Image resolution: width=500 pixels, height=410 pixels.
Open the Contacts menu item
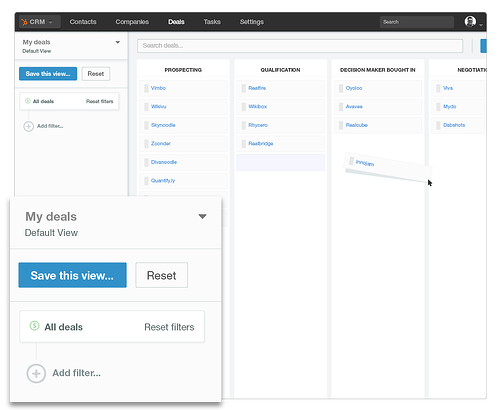click(x=83, y=22)
